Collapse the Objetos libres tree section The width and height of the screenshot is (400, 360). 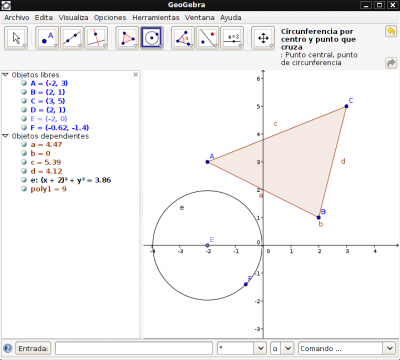pyautogui.click(x=5, y=75)
